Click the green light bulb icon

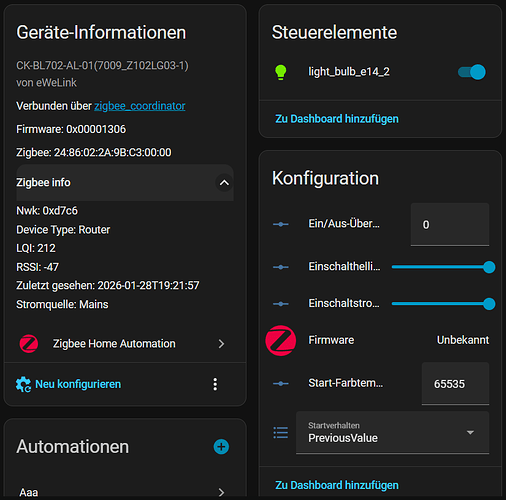[280, 72]
